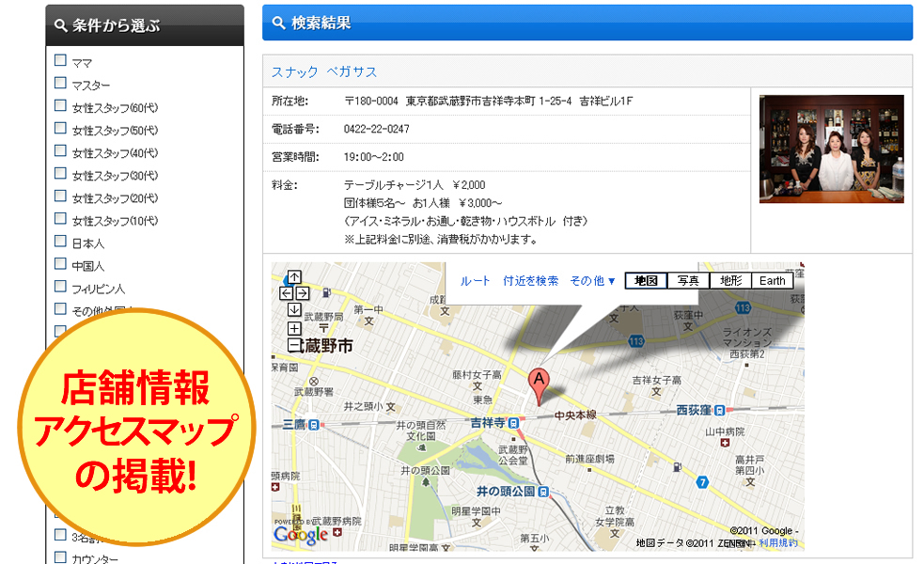Click the 山中病院 hospital icon on map
Image resolution: width=924 pixels, height=564 pixels.
(725, 443)
